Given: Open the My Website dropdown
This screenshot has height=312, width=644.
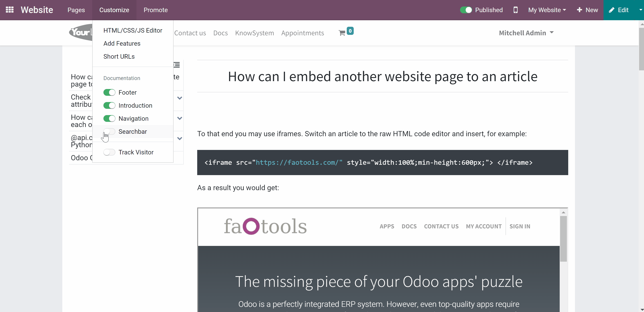Looking at the screenshot, I should (547, 10).
